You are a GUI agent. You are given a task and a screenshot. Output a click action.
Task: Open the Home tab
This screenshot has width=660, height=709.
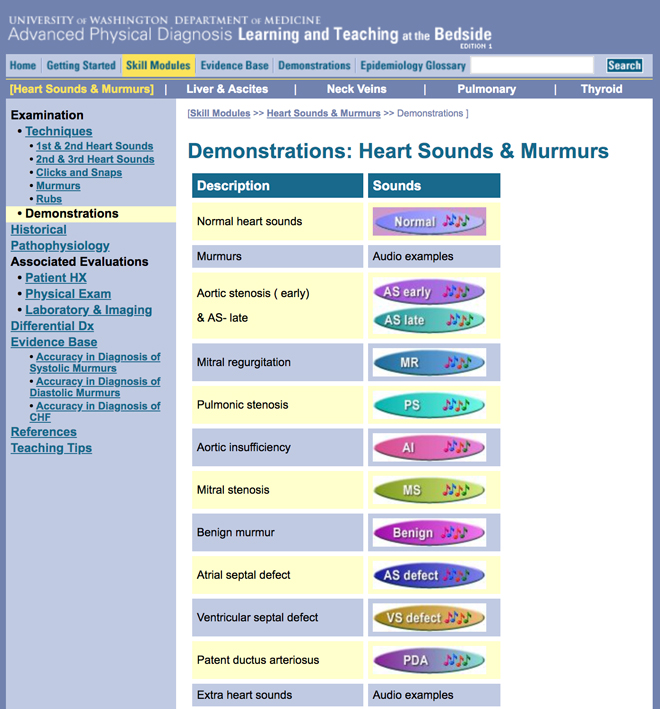coord(23,66)
